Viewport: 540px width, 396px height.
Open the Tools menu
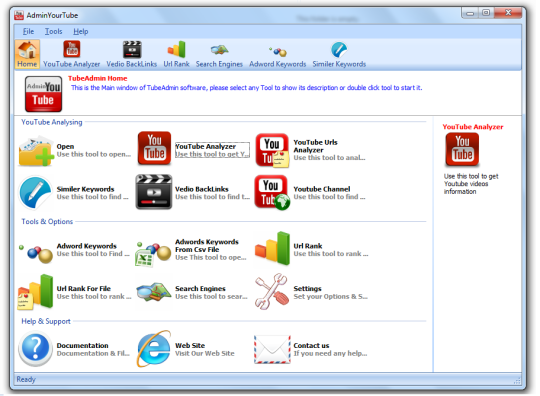[53, 31]
